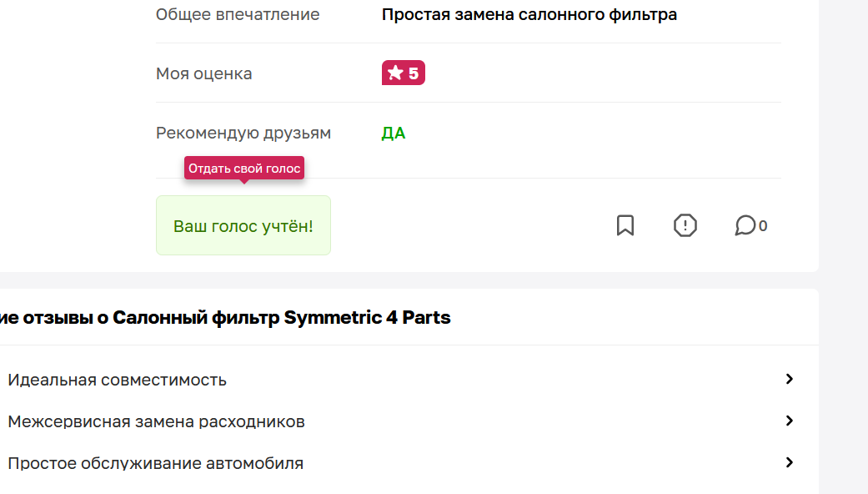
Task: Click the star in the rating badge
Action: tap(395, 73)
